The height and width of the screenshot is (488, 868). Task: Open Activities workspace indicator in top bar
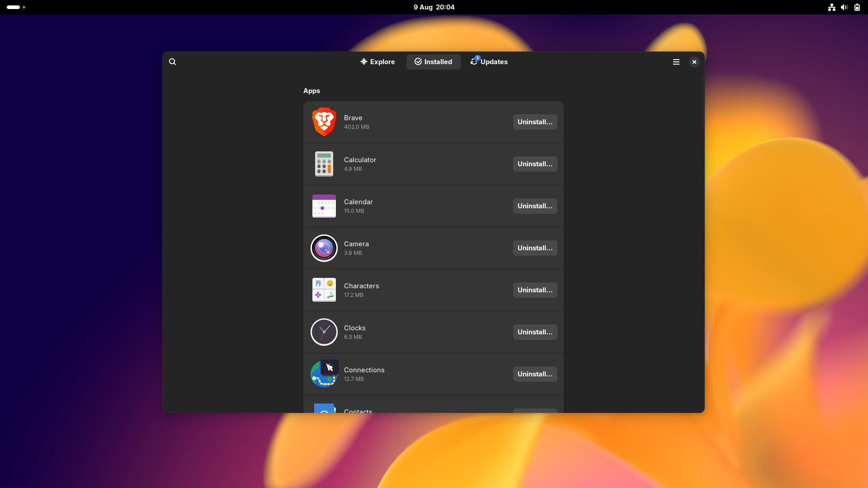pyautogui.click(x=16, y=7)
